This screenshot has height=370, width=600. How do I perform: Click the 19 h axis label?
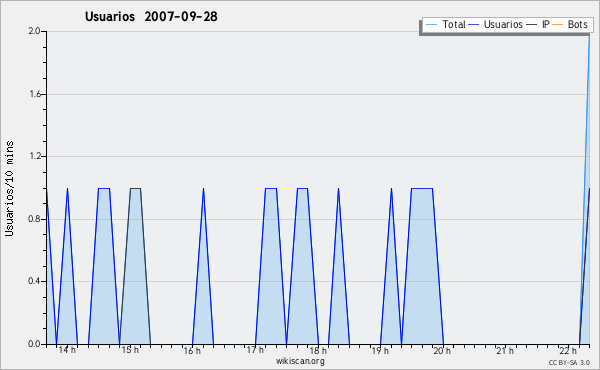point(380,350)
